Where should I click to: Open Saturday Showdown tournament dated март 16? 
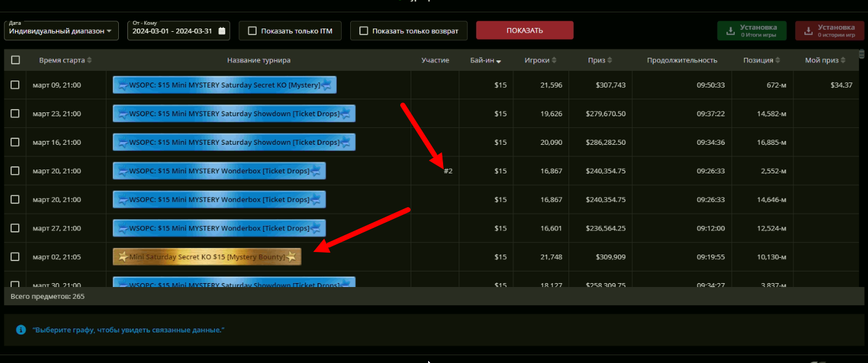tap(234, 142)
